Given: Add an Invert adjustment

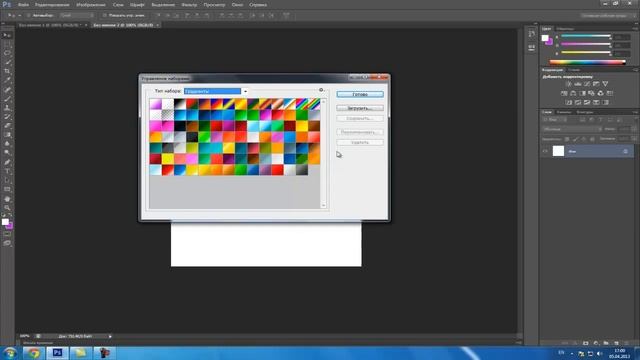Looking at the screenshot, I should [x=569, y=102].
